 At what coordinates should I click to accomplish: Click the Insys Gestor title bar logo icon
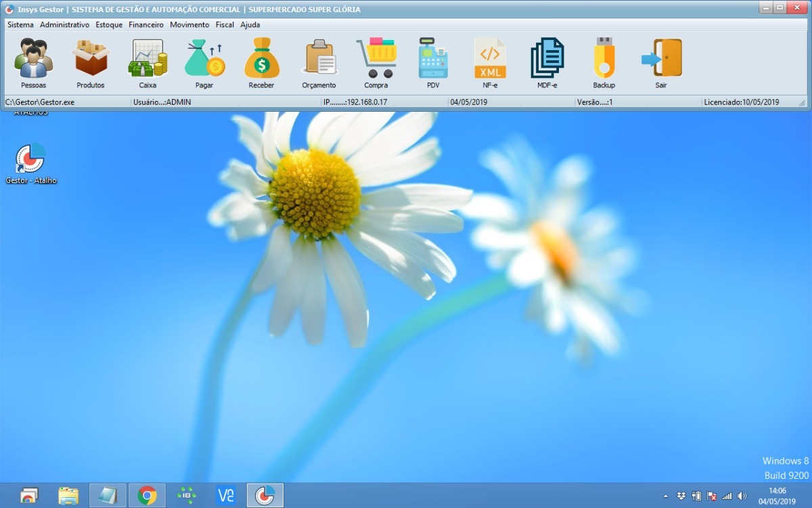coord(9,9)
